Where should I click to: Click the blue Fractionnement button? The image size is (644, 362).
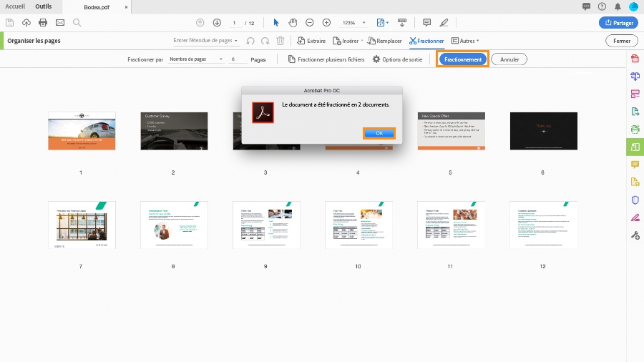tap(462, 59)
